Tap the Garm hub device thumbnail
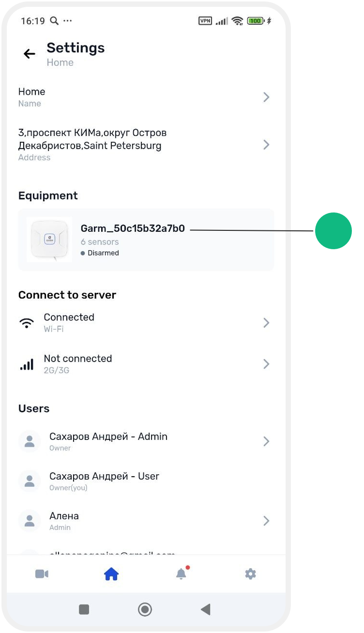Screen dimensions: 364x633 (49, 240)
